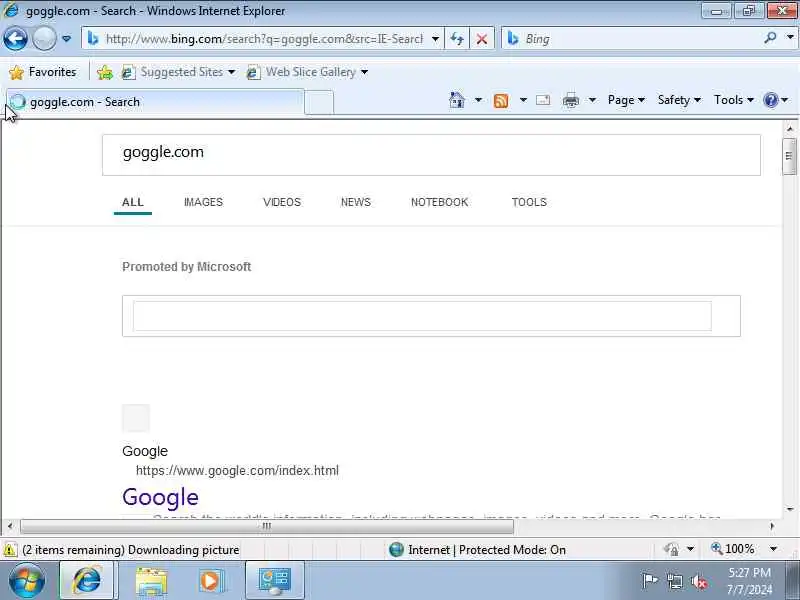The width and height of the screenshot is (800, 600).
Task: Open Suggested Sites link
Action: (178, 72)
